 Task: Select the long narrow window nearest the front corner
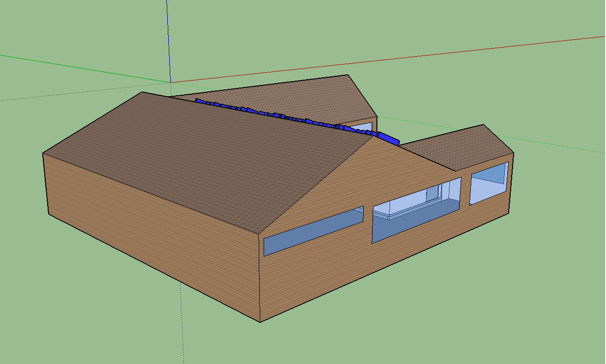click(x=314, y=231)
